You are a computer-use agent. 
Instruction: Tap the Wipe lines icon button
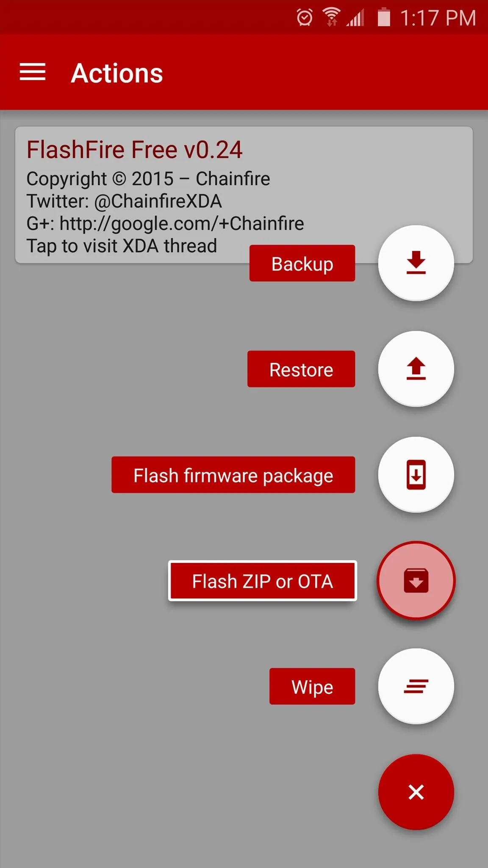(x=416, y=687)
